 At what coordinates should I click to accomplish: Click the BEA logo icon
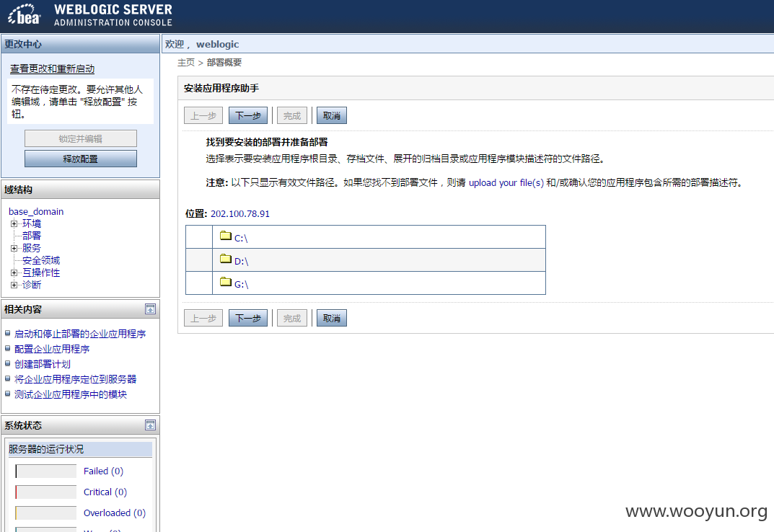point(25,14)
